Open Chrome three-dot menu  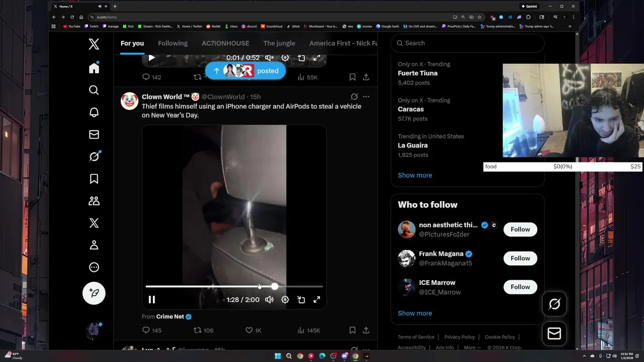[x=573, y=17]
